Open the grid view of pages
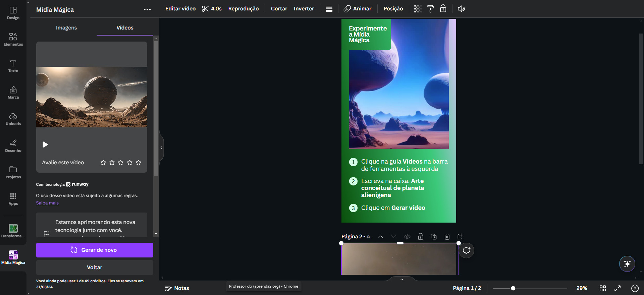 (x=603, y=288)
